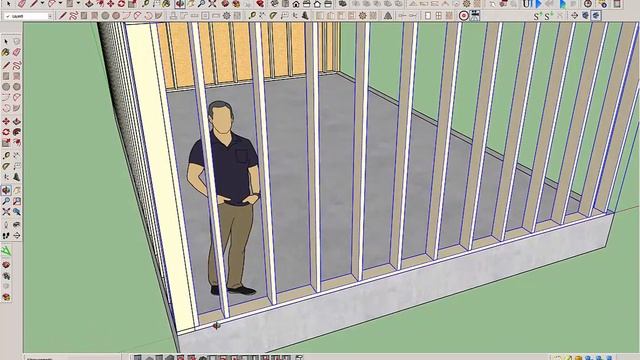The width and height of the screenshot is (640, 360).
Task: Click the first S+ plugin icon
Action: click(538, 16)
